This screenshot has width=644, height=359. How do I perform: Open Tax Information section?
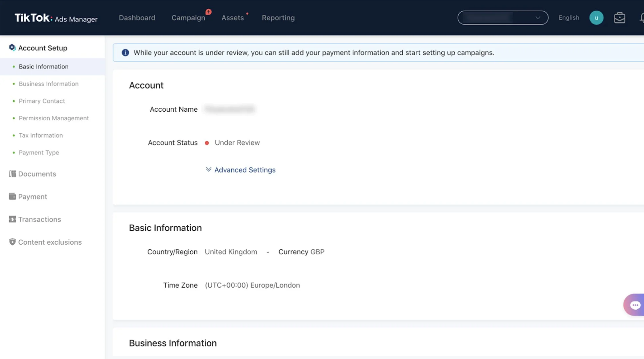(x=41, y=135)
